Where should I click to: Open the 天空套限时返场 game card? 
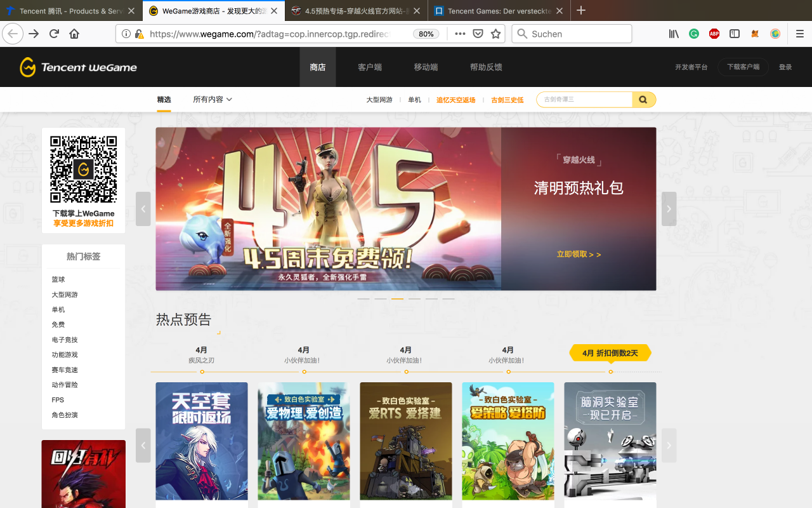[202, 441]
